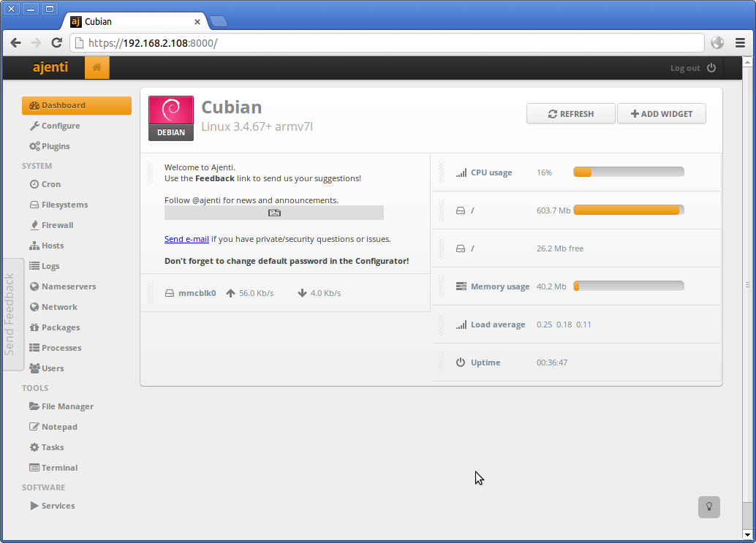Click the browser address bar
Viewport: 756px width, 543px height.
click(x=388, y=43)
